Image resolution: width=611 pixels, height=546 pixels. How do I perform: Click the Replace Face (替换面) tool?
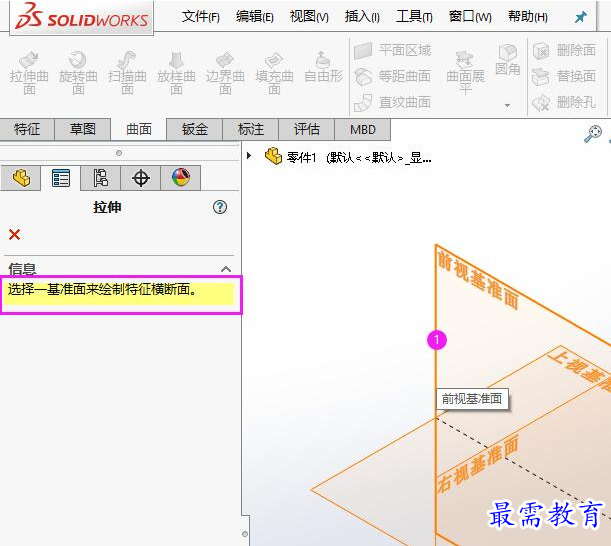point(564,76)
